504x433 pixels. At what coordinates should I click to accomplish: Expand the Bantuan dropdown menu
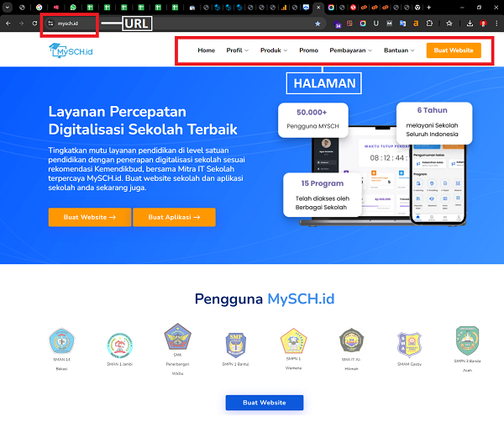(x=399, y=50)
